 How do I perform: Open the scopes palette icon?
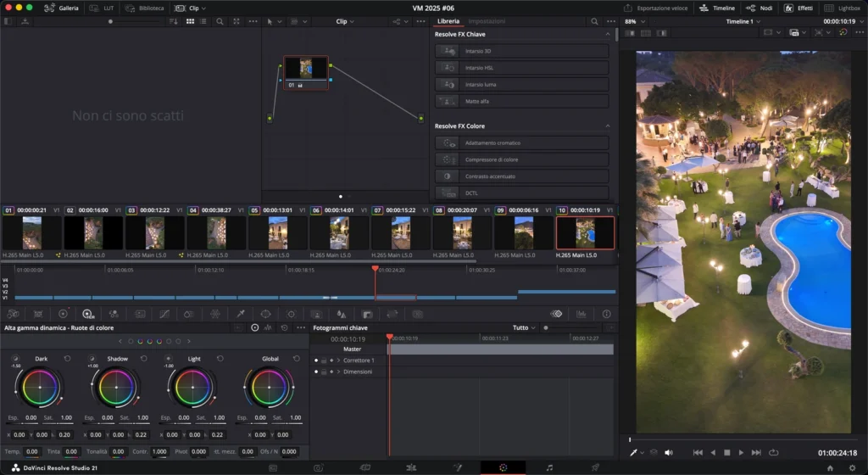581,314
